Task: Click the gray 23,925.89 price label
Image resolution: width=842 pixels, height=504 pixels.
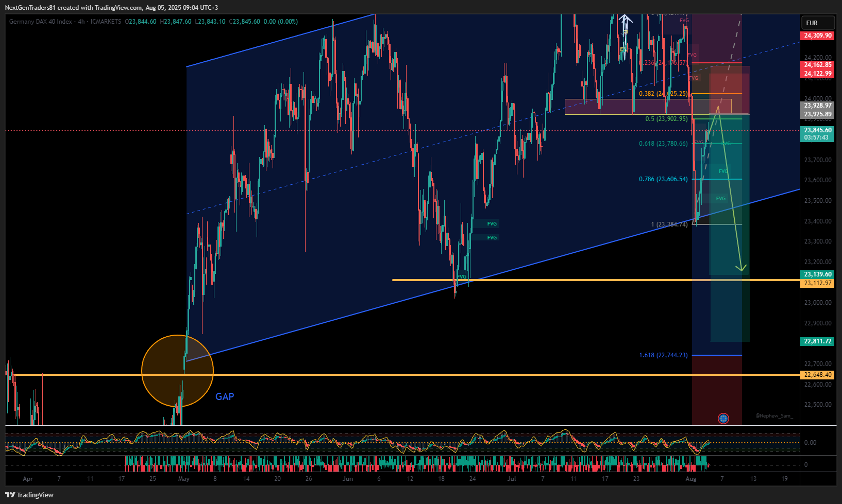Action: pyautogui.click(x=818, y=114)
